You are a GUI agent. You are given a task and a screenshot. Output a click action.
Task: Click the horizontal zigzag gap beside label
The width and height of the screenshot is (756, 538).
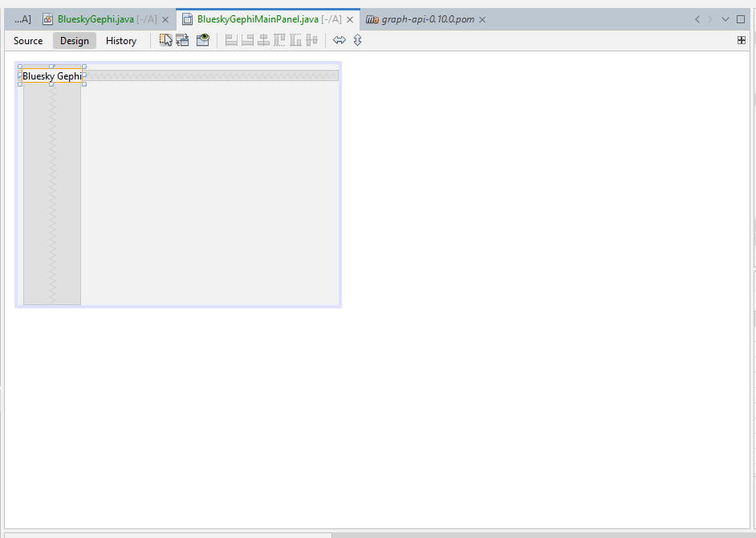(x=210, y=75)
